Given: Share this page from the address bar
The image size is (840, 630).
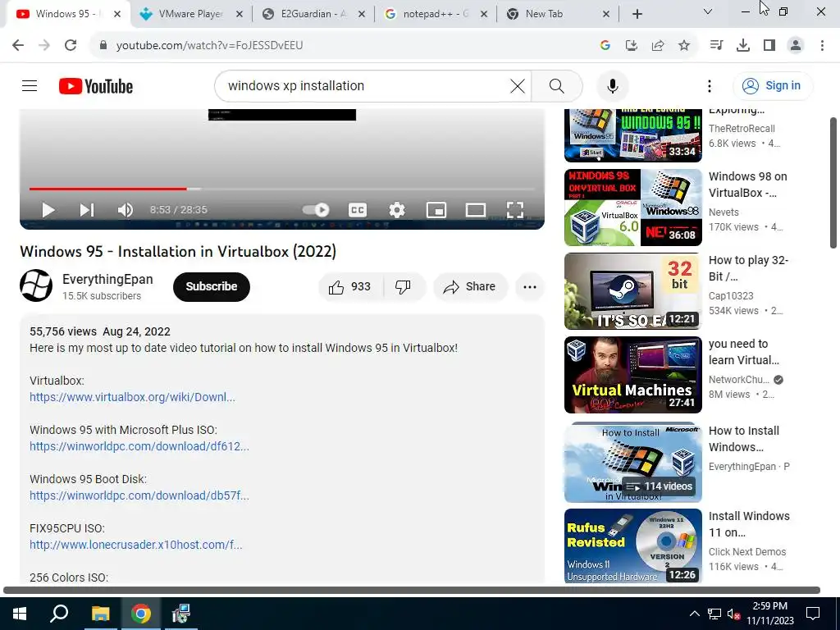Looking at the screenshot, I should (x=658, y=46).
